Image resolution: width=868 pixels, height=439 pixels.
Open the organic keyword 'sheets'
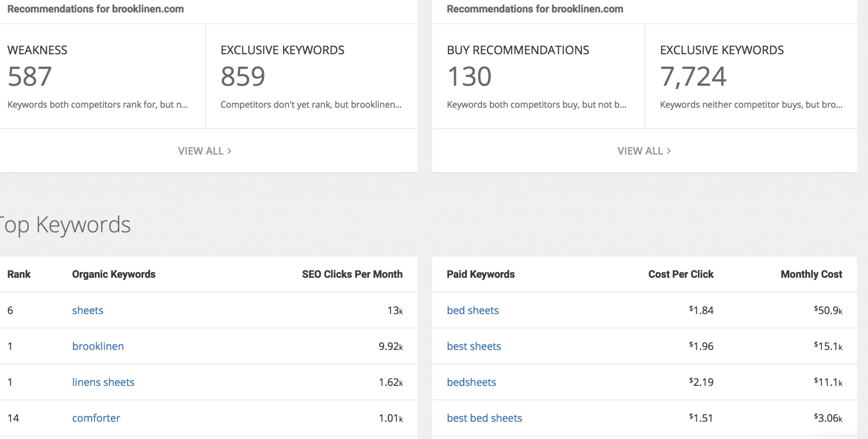coord(88,310)
